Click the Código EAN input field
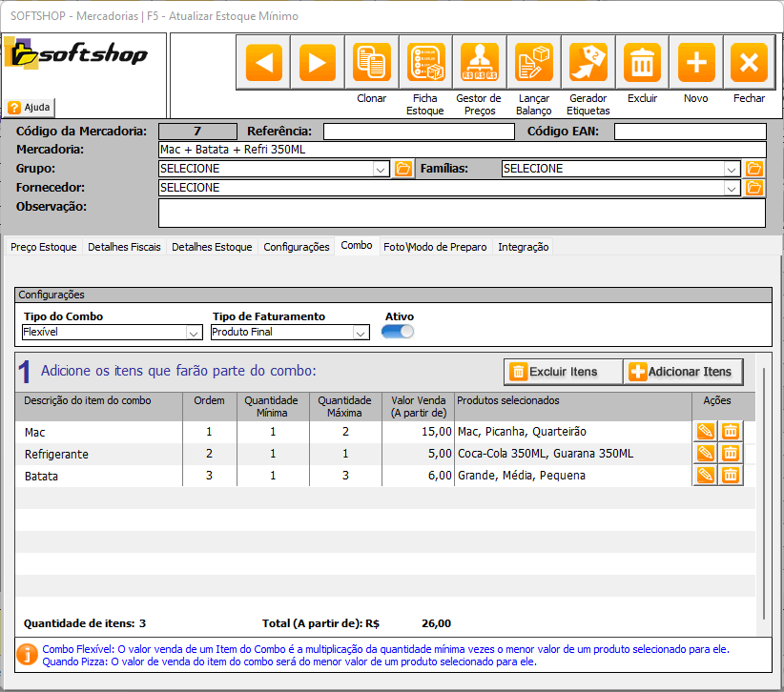 tap(690, 132)
